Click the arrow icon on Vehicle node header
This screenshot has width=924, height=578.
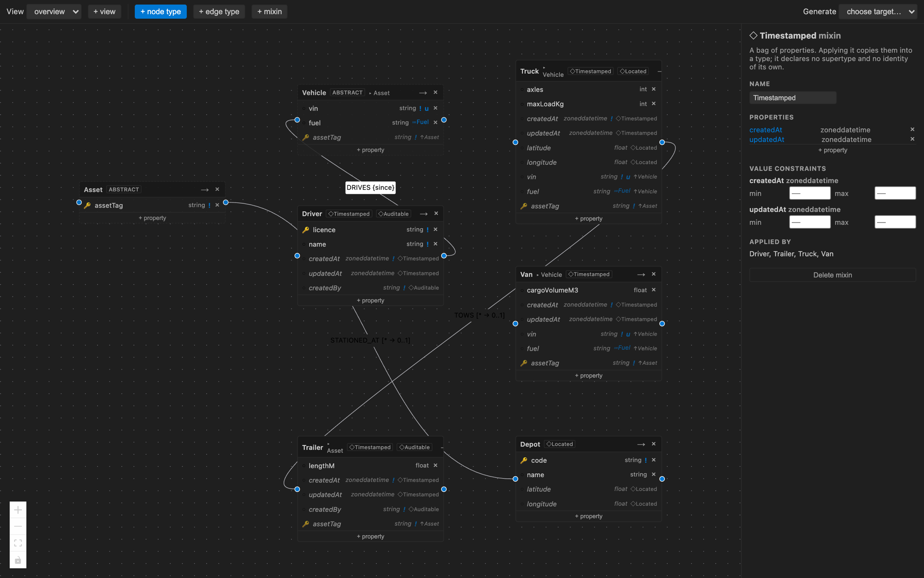click(x=423, y=92)
